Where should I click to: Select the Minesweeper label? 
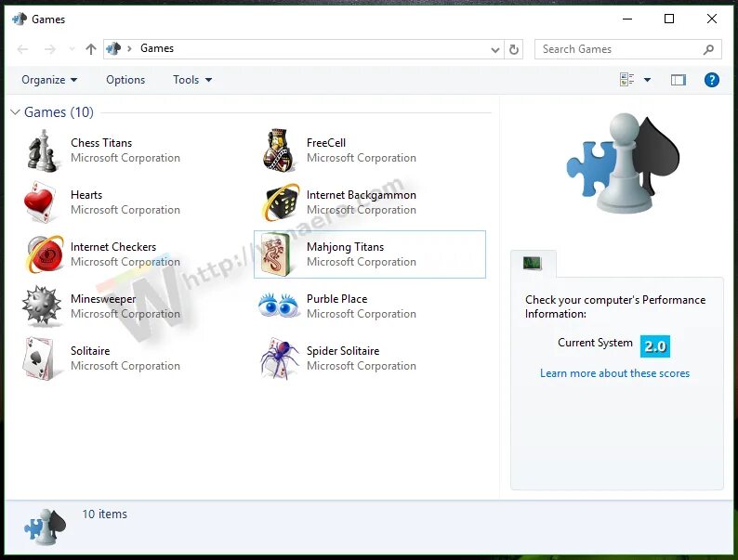click(x=103, y=299)
